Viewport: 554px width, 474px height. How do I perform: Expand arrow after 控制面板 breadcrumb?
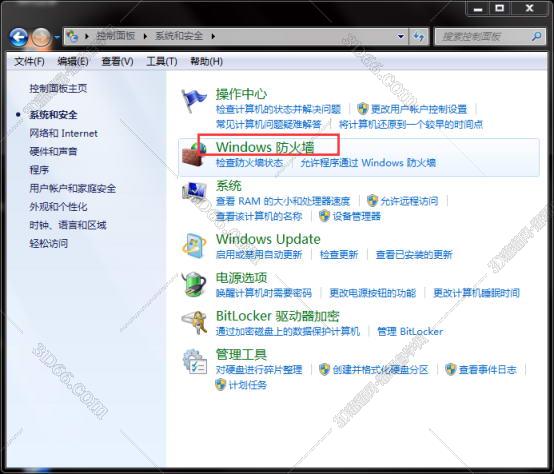tap(145, 36)
